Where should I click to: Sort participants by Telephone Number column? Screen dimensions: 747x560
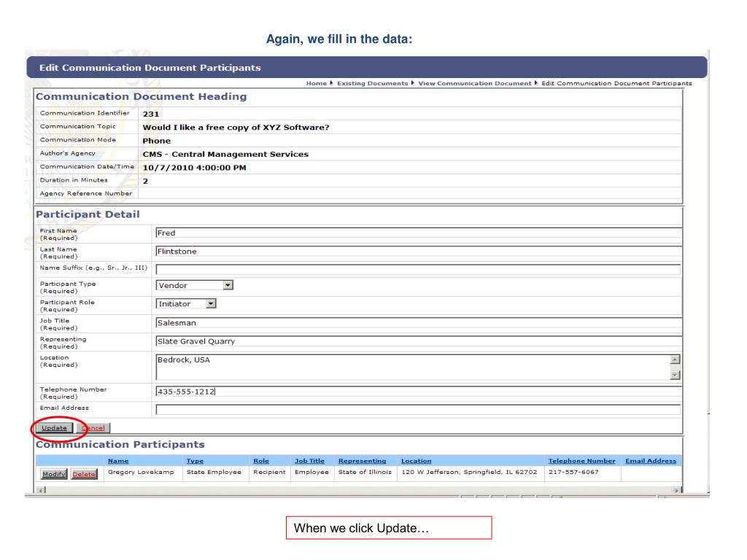point(581,461)
